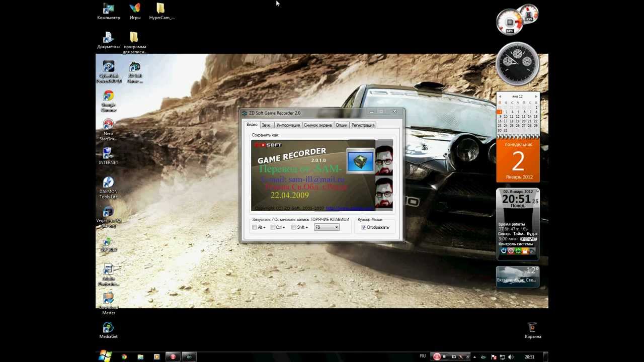The width and height of the screenshot is (644, 362).
Task: Go to previous month in calendar gadget
Action: point(500,96)
